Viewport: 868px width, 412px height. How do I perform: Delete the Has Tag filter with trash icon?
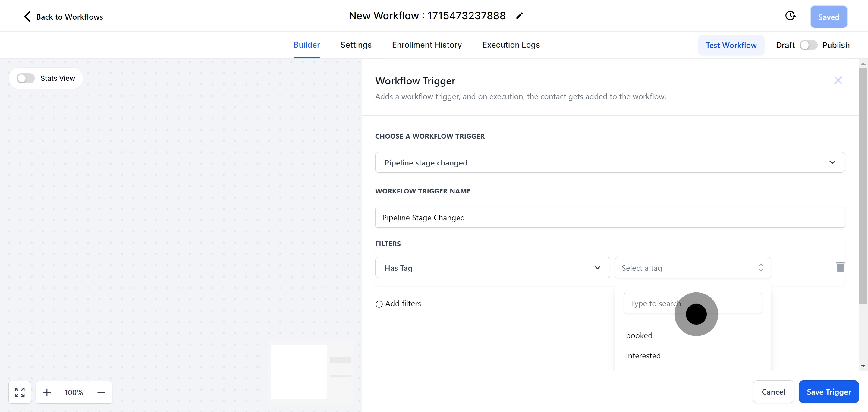[840, 267]
